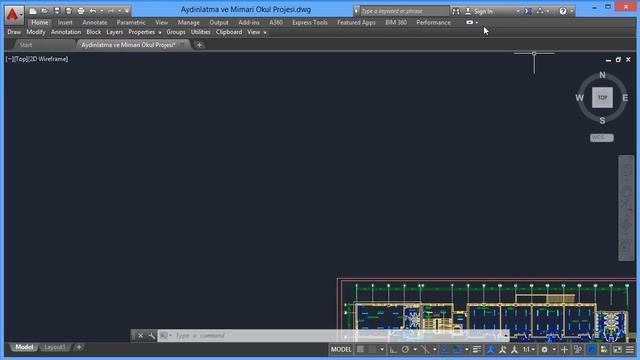
Task: Click the command line customize wrench icon
Action: (151, 336)
